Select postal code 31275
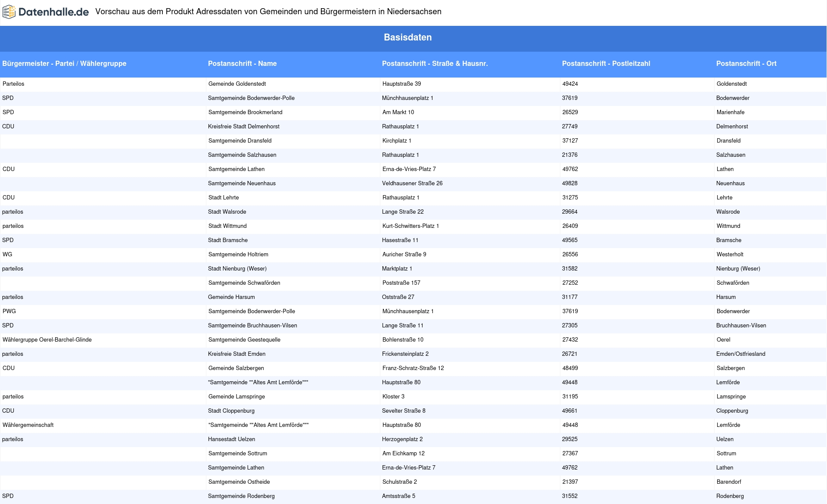Viewport: 827px width, 504px height. tap(570, 198)
